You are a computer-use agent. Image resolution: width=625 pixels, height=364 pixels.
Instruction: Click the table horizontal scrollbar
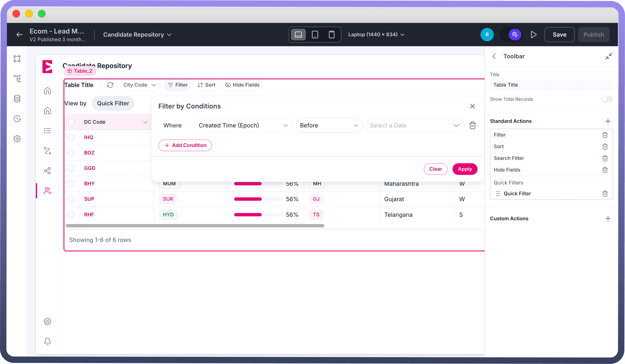click(195, 226)
